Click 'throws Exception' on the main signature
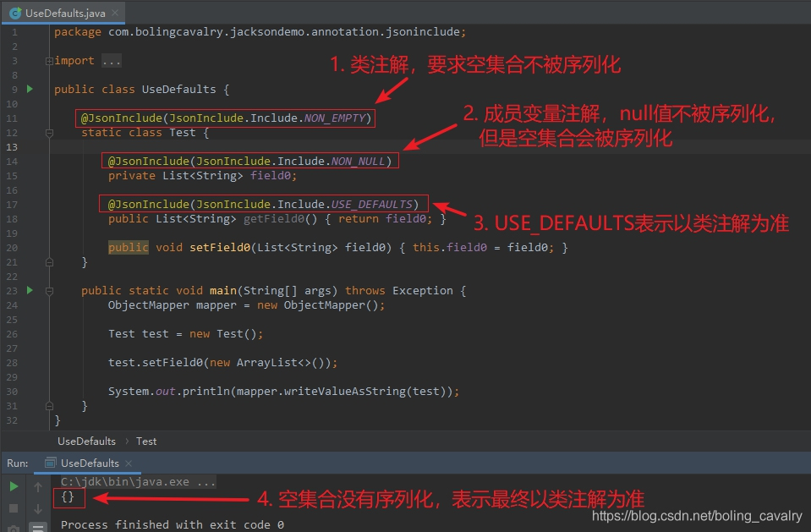Screen dimensions: 811x532 click(399, 291)
